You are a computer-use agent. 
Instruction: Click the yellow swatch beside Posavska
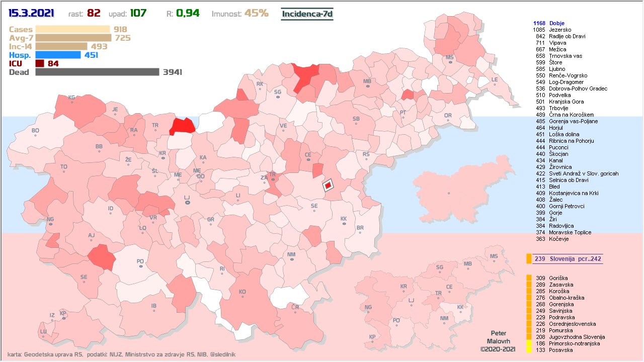coord(529,350)
